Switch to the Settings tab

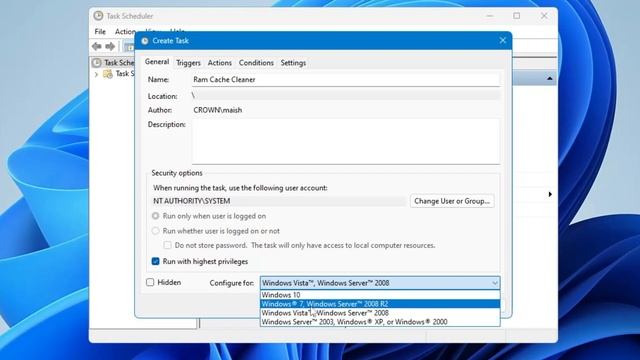(293, 63)
